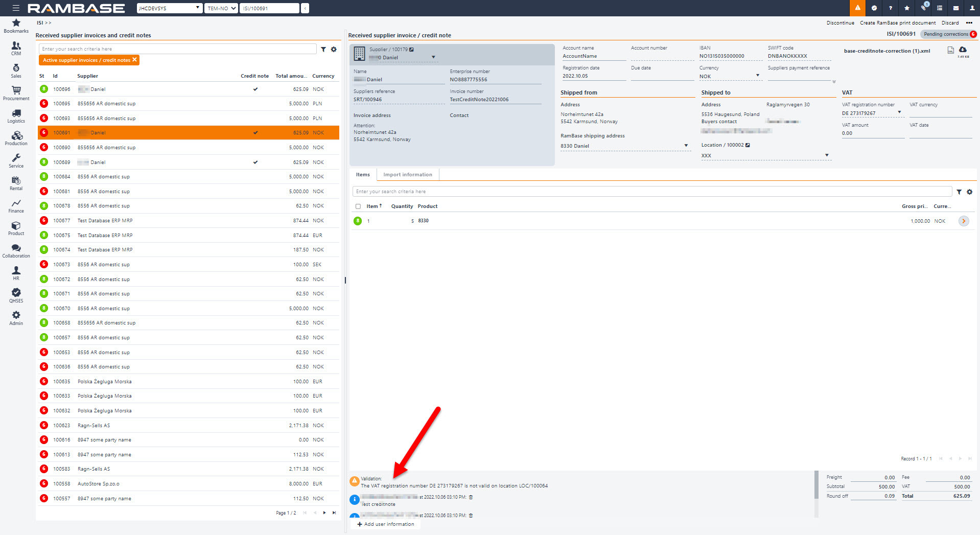This screenshot has height=535, width=980.
Task: Click the Discontinue button
Action: pyautogui.click(x=840, y=23)
